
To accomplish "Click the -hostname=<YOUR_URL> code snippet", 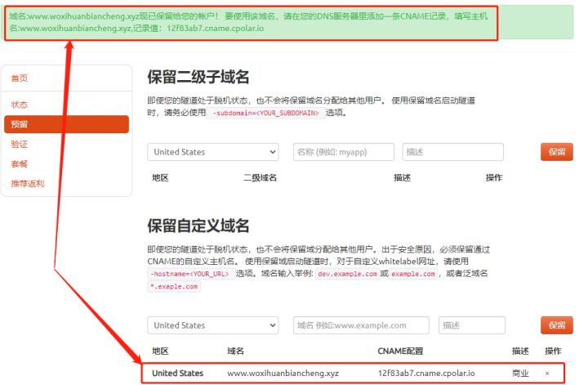I will click(191, 274).
